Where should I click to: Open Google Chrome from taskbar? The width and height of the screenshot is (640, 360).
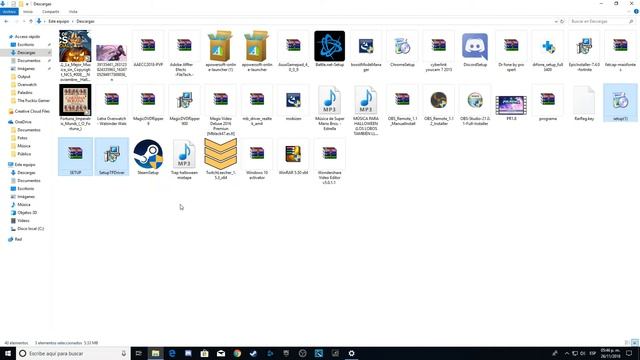[237, 353]
